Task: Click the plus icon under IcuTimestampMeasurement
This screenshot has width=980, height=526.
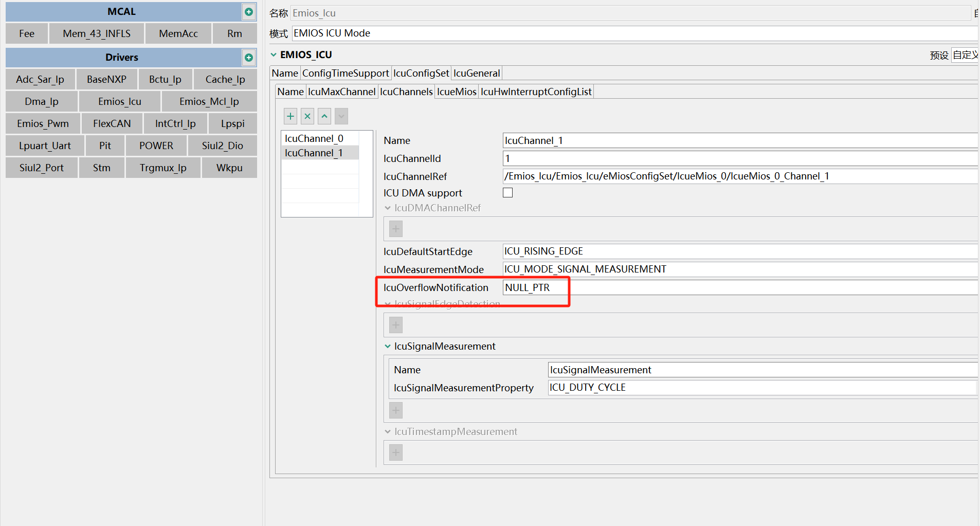Action: [395, 452]
